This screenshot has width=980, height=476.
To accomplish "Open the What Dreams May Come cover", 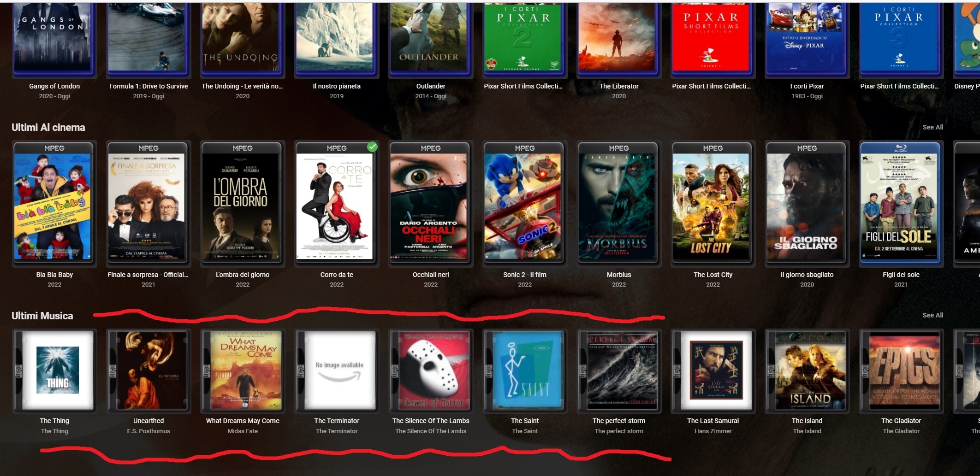I will (x=243, y=370).
